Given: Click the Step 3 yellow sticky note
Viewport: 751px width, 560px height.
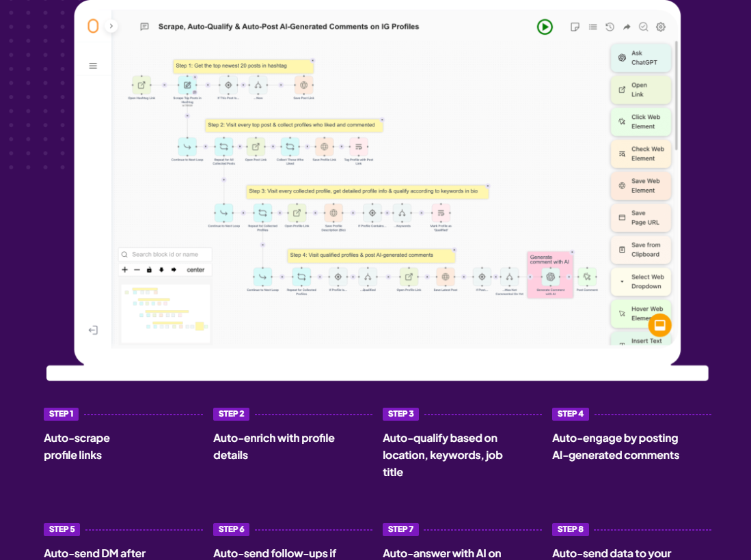Looking at the screenshot, I should [x=368, y=191].
